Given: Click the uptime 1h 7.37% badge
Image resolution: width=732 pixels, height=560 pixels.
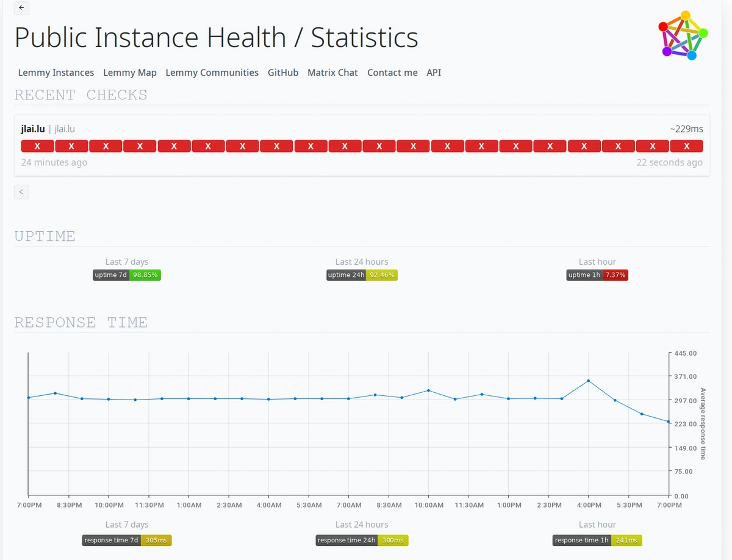Looking at the screenshot, I should 597,275.
